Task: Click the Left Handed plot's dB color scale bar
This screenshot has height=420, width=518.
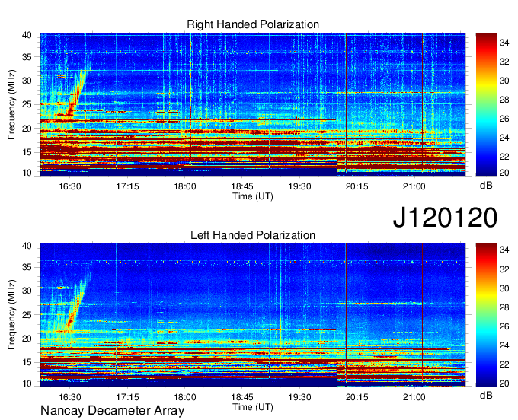Action: click(x=486, y=315)
